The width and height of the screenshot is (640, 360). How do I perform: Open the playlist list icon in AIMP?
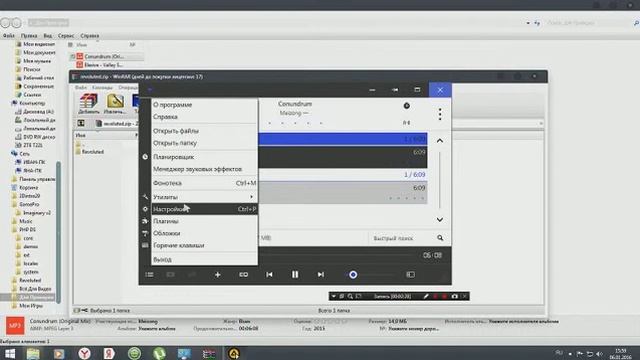pos(149,275)
